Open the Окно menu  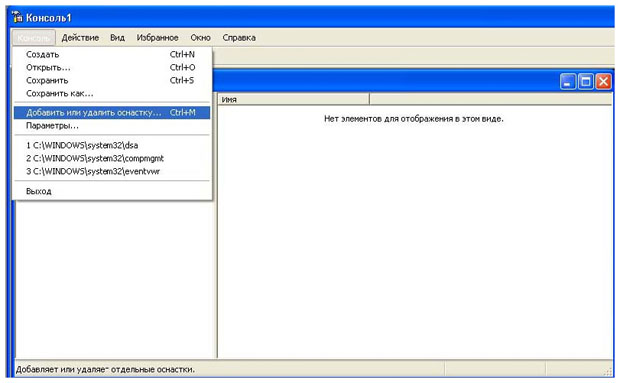tap(200, 38)
